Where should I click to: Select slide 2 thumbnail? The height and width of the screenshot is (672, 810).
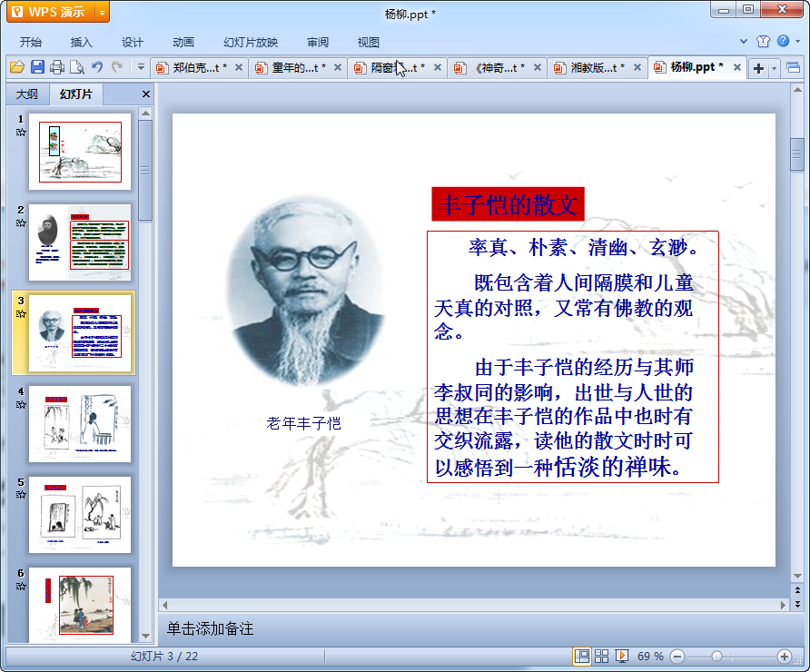pyautogui.click(x=80, y=242)
